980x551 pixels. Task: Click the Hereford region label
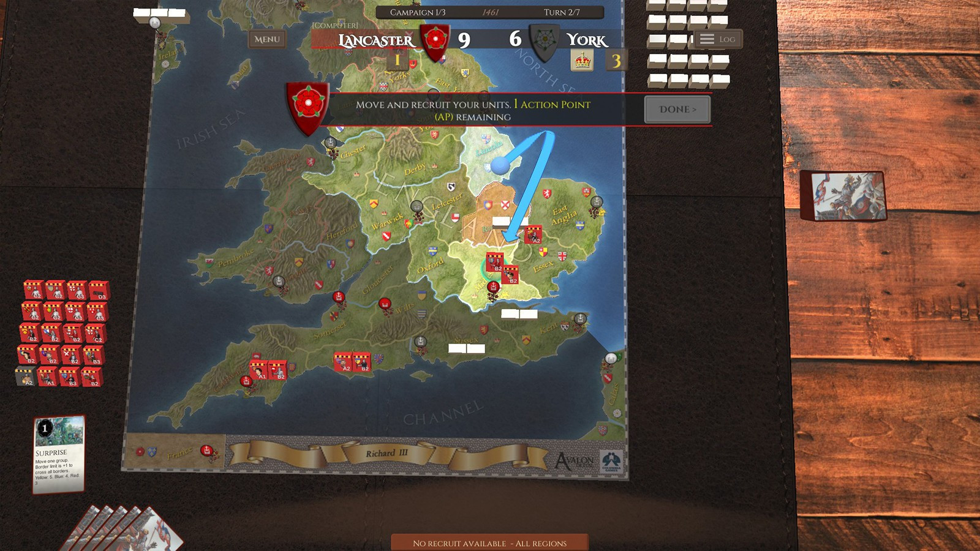[341, 231]
